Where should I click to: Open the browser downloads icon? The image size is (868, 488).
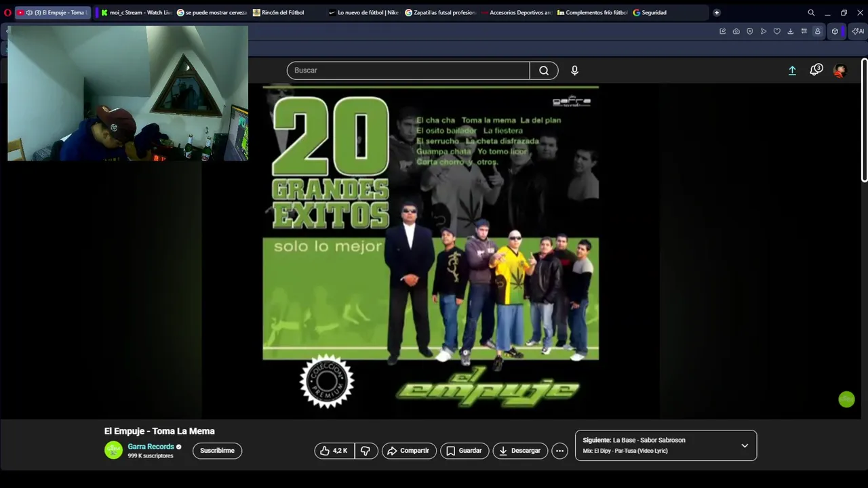click(790, 31)
